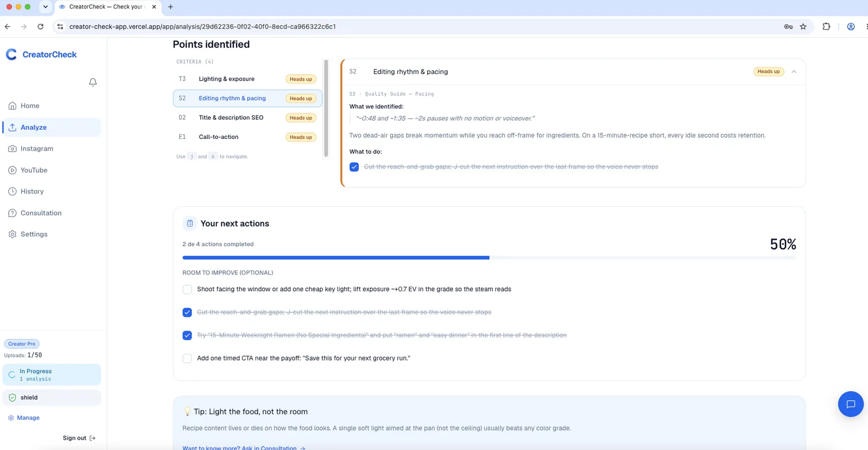Open Consultation from the sidebar
The height and width of the screenshot is (450, 868).
pyautogui.click(x=52, y=213)
